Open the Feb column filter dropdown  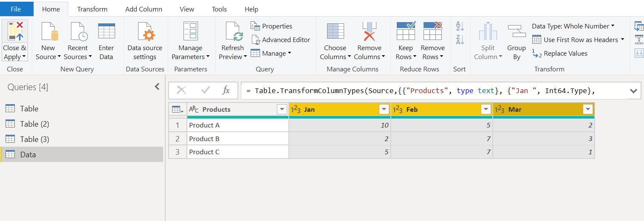coord(486,110)
